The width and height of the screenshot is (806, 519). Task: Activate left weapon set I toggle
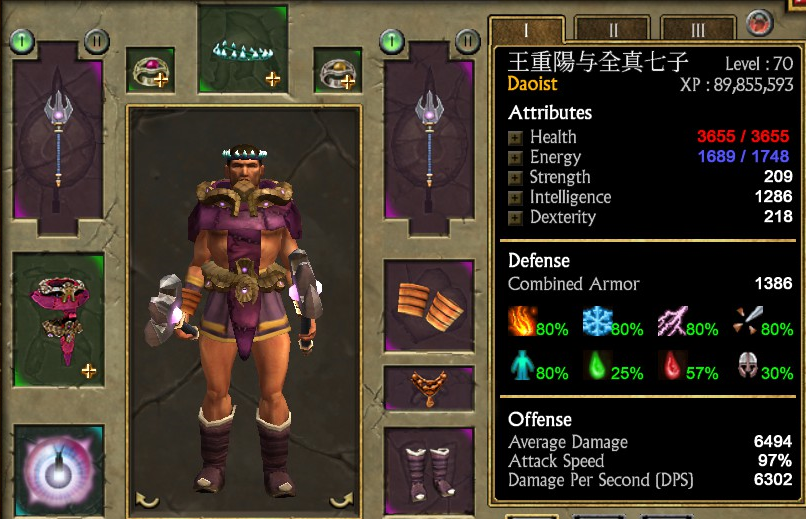click(22, 41)
